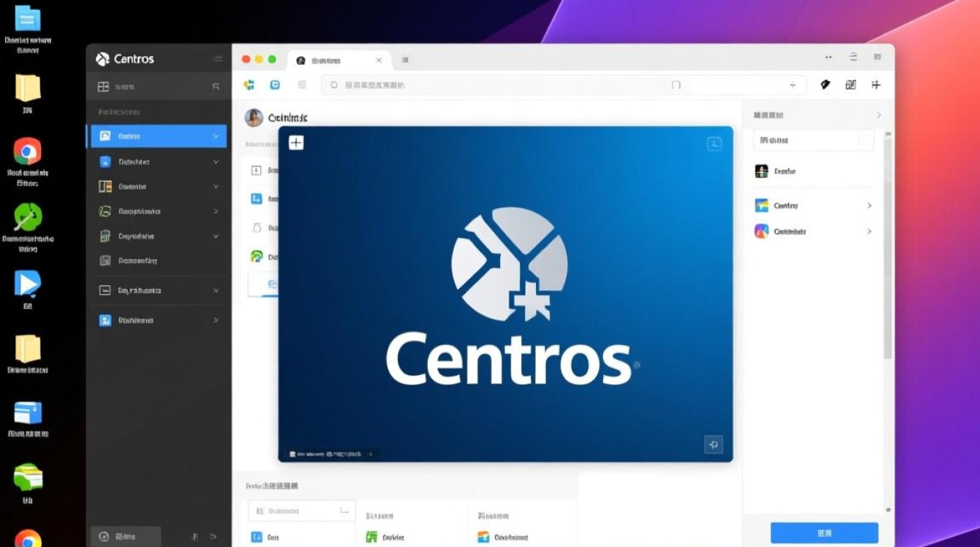
Task: Collapse the highlighted Centros sidebar row using its chevron
Action: (x=216, y=136)
